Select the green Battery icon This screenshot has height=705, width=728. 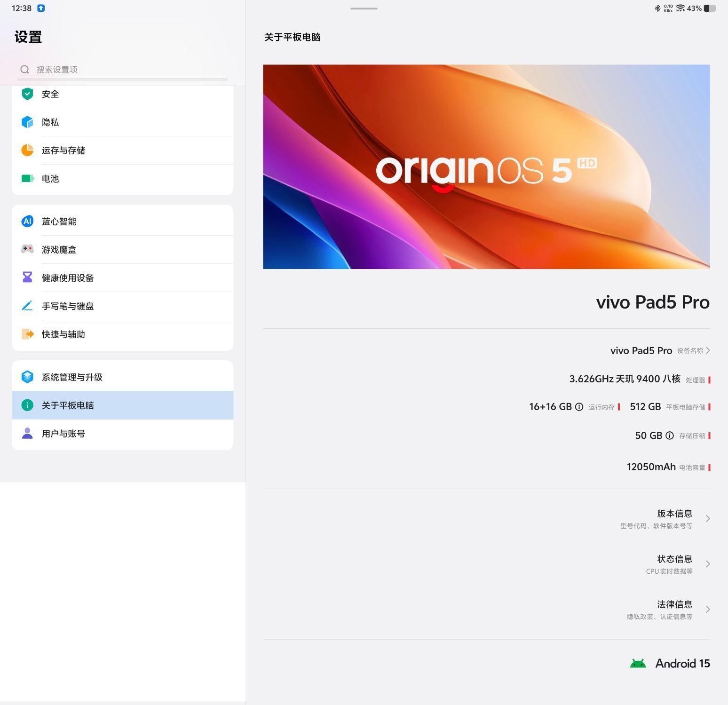click(x=27, y=179)
